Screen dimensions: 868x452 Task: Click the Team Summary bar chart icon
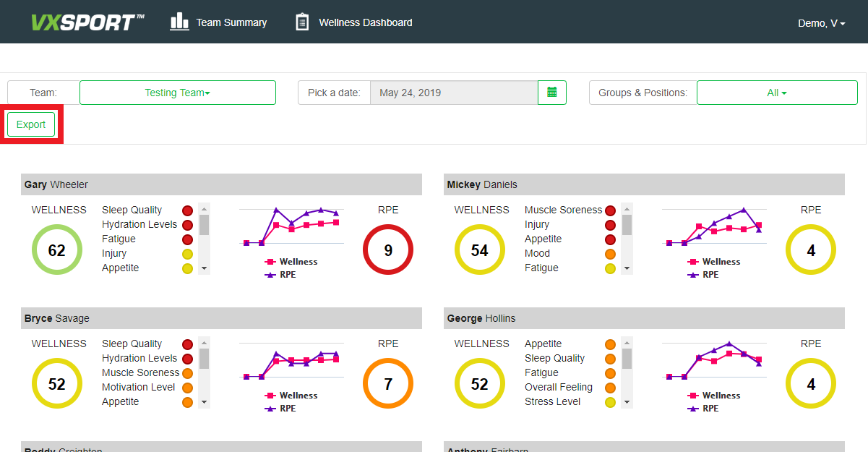[179, 22]
